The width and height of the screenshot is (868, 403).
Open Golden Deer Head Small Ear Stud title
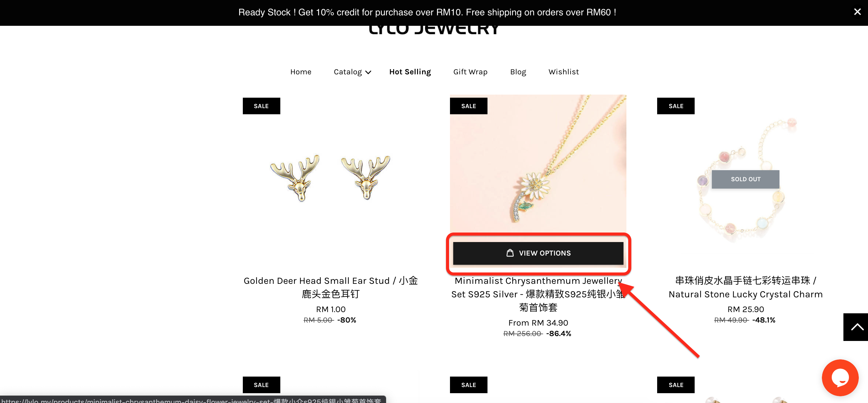(330, 287)
